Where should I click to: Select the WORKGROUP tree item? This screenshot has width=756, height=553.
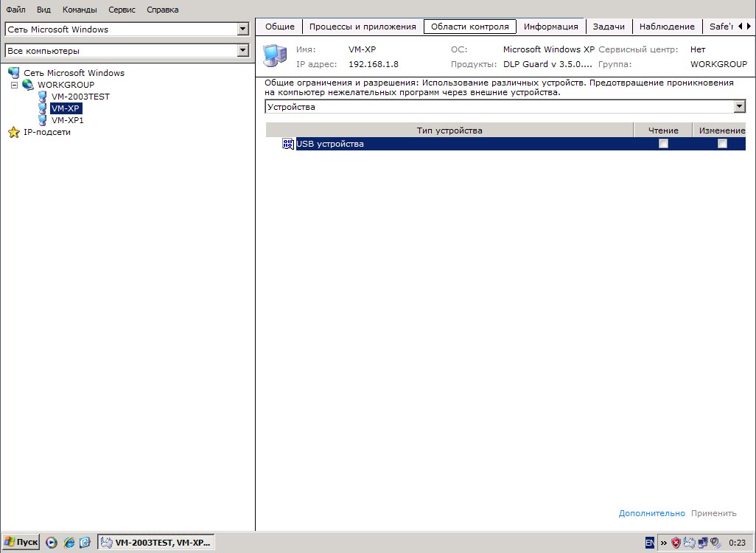click(66, 85)
